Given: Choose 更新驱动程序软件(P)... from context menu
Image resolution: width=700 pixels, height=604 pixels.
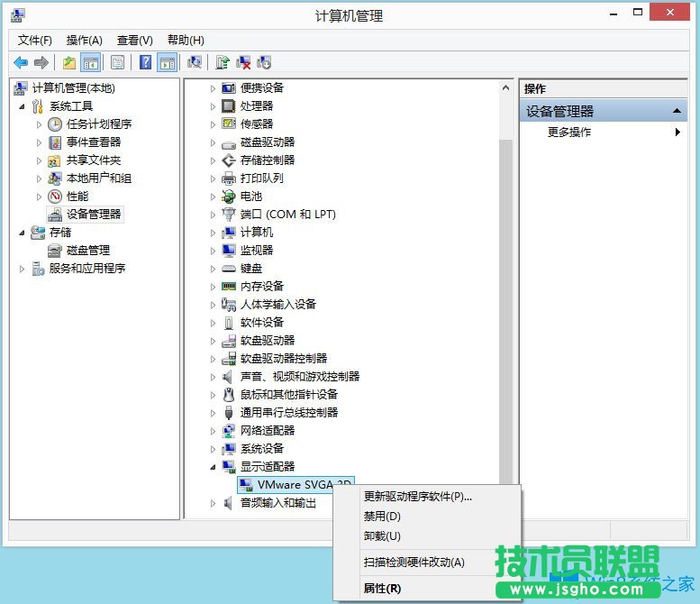Looking at the screenshot, I should click(427, 497).
